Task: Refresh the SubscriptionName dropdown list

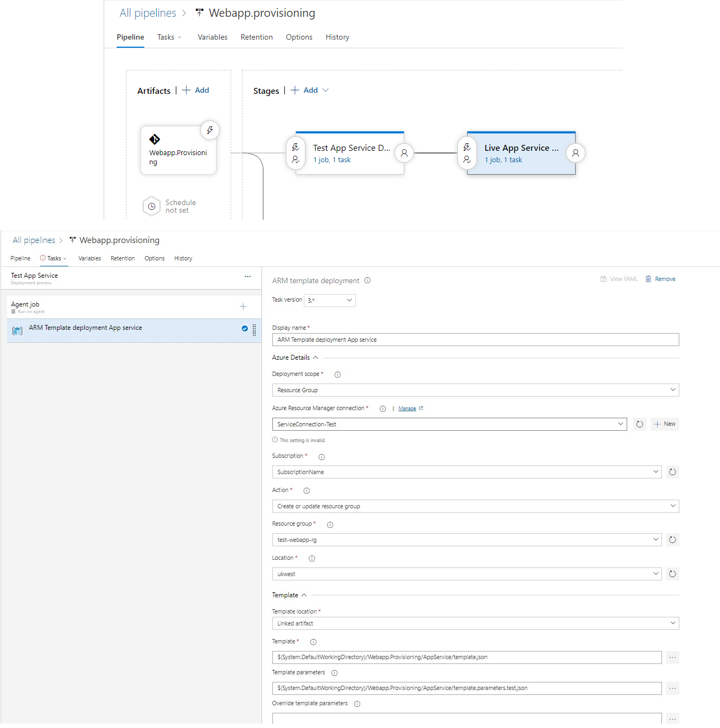Action: click(672, 472)
